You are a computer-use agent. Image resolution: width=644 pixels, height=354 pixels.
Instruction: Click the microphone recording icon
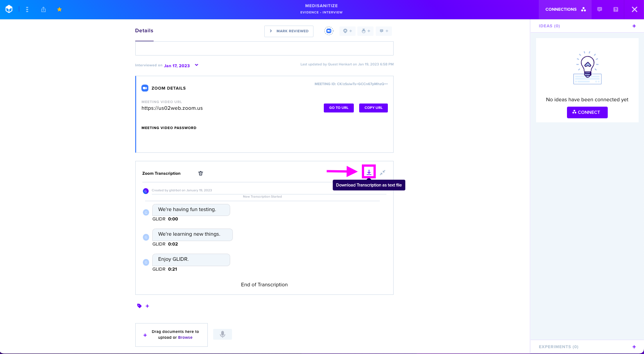click(223, 334)
